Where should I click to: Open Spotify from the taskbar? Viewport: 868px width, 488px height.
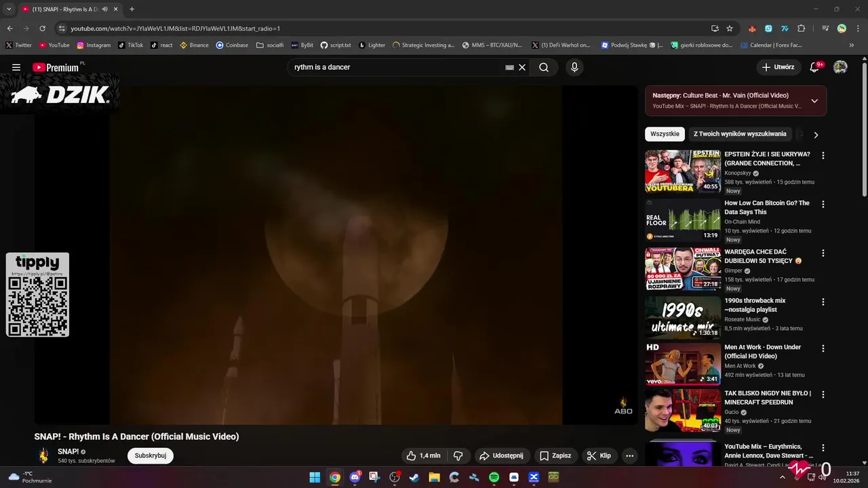click(x=494, y=477)
